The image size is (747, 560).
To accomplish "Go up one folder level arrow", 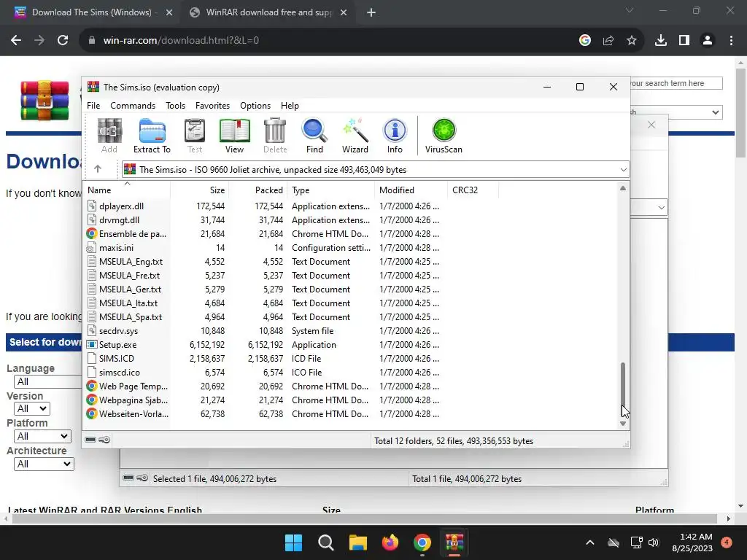I will (98, 169).
